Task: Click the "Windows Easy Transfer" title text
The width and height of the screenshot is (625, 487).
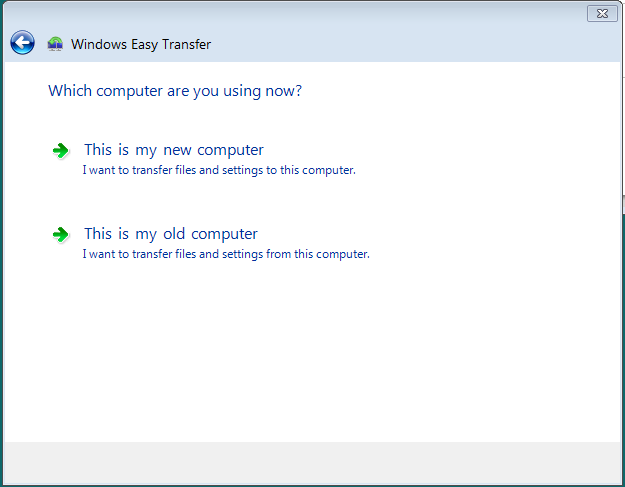Action: click(x=141, y=44)
